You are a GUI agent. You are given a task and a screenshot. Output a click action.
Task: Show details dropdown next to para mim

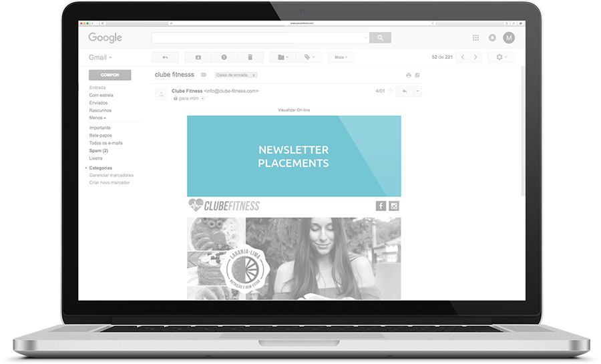click(x=203, y=99)
